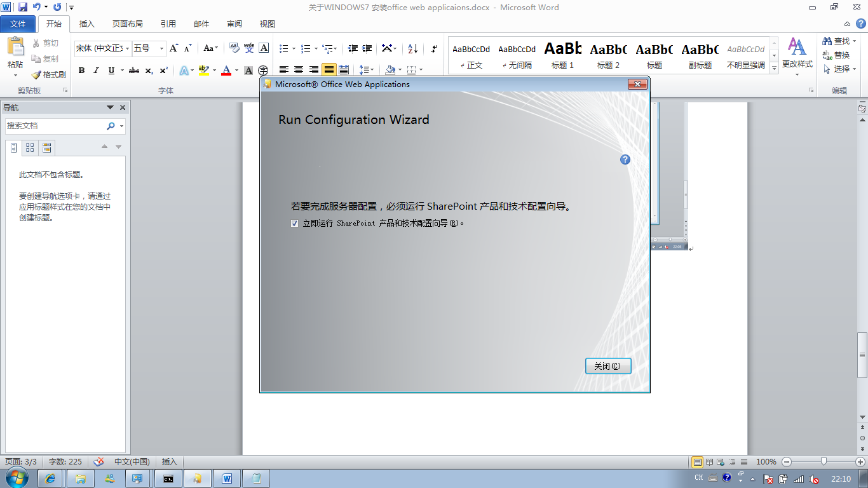Open the line spacing dropdown
The height and width of the screenshot is (488, 868).
366,70
